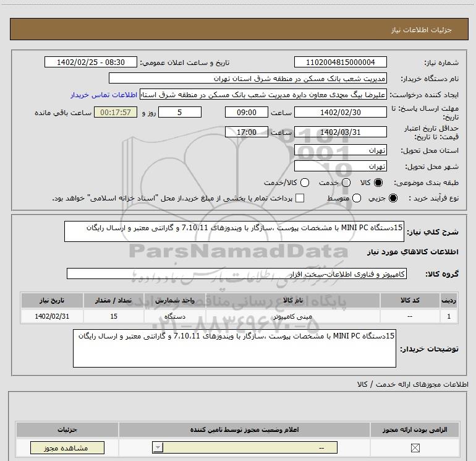This screenshot has width=476, height=461.
Task: Click the اطلاعات مجوزهای ارائه خدمت / کالا heading
Action: click(x=412, y=384)
